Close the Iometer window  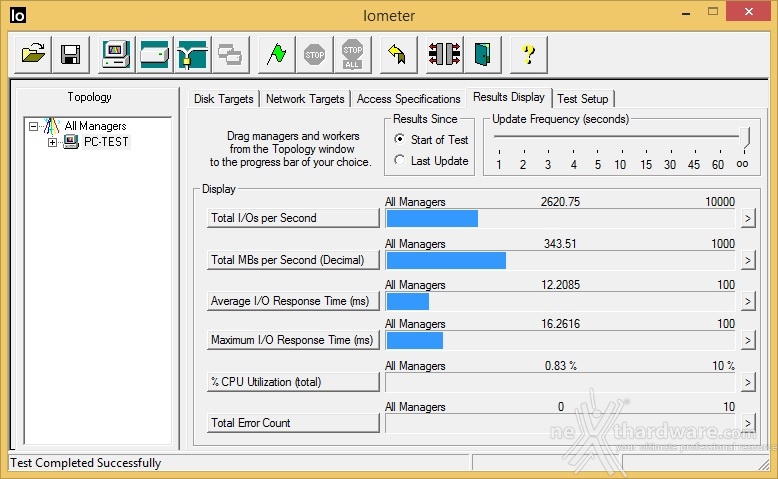pyautogui.click(x=748, y=11)
